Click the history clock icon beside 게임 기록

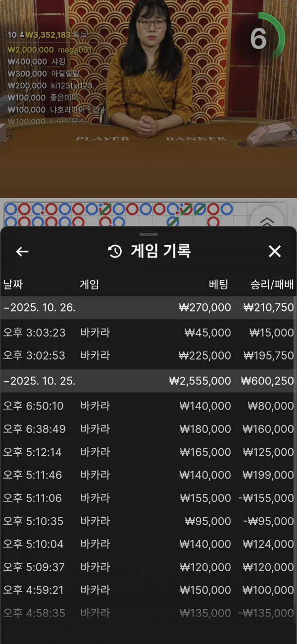coord(115,252)
